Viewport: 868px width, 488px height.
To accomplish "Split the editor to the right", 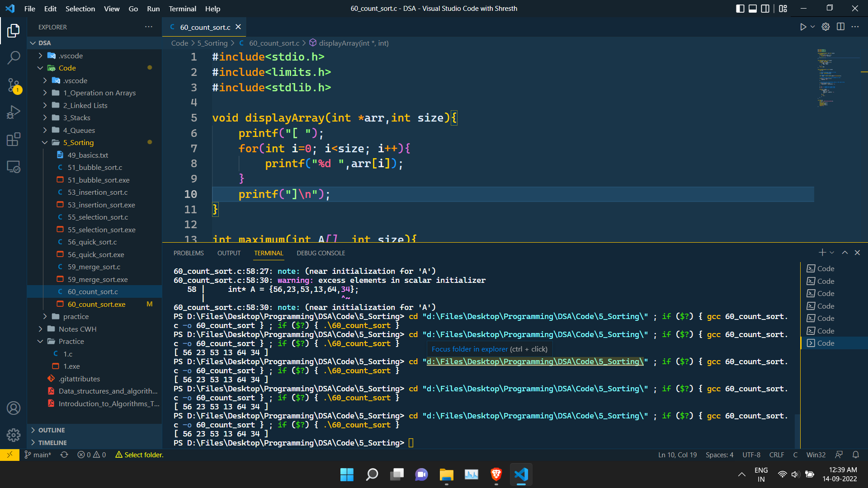I will pos(840,27).
